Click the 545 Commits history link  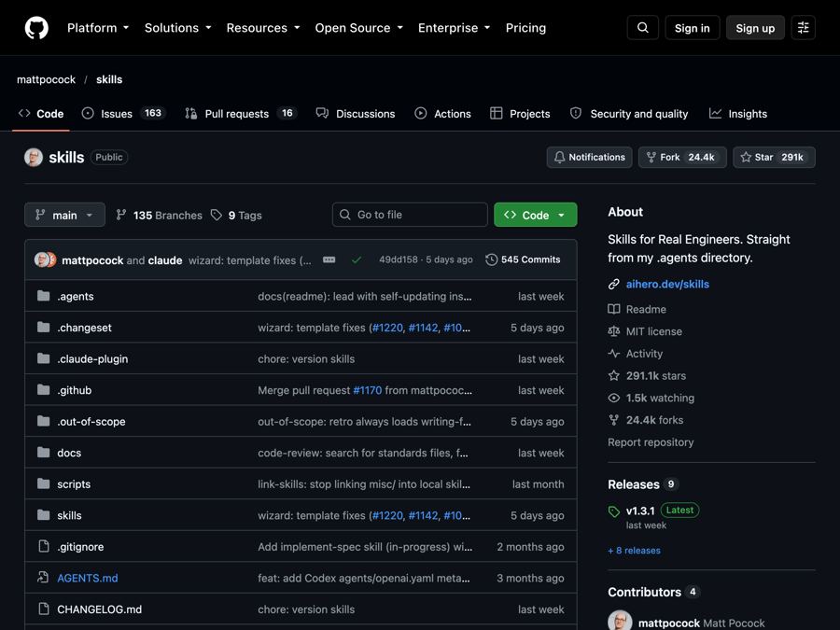coord(523,259)
